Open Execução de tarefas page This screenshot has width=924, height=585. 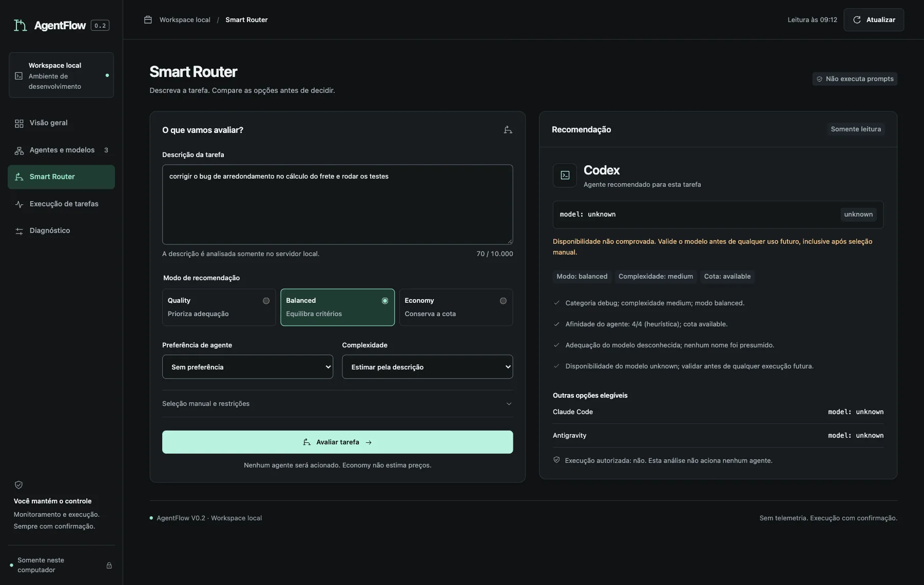[61, 204]
